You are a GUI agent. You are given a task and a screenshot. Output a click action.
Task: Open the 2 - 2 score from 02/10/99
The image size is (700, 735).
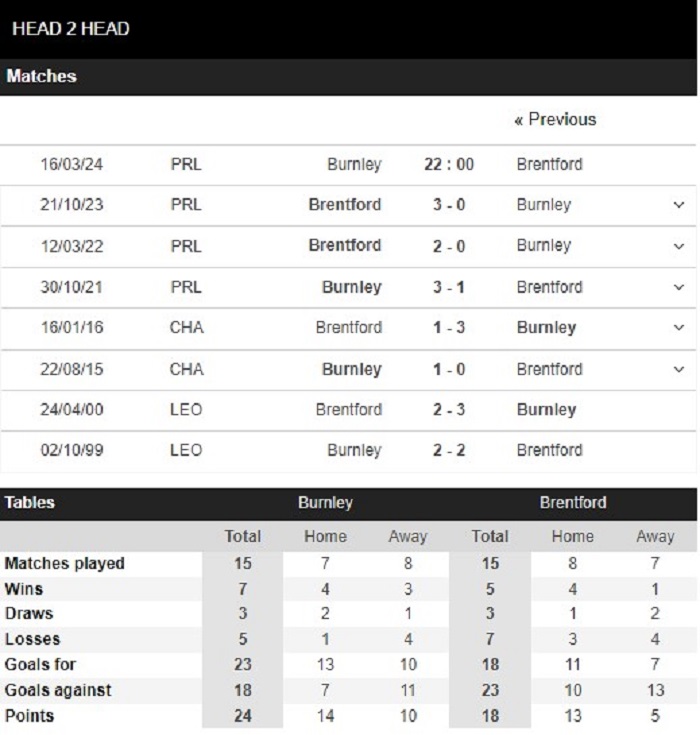449,450
